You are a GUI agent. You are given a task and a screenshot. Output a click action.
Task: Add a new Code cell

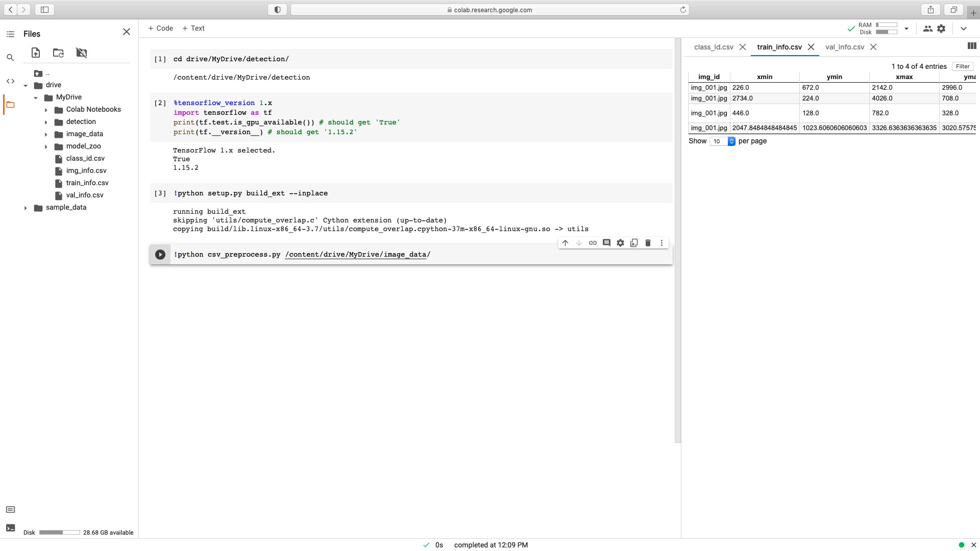[x=160, y=28]
